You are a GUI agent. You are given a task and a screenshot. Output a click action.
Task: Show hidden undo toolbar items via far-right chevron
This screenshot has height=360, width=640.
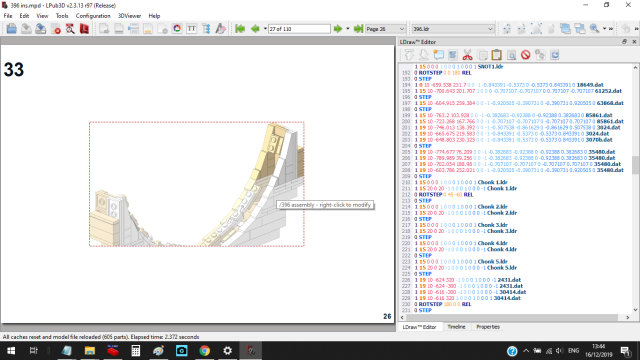click(636, 29)
